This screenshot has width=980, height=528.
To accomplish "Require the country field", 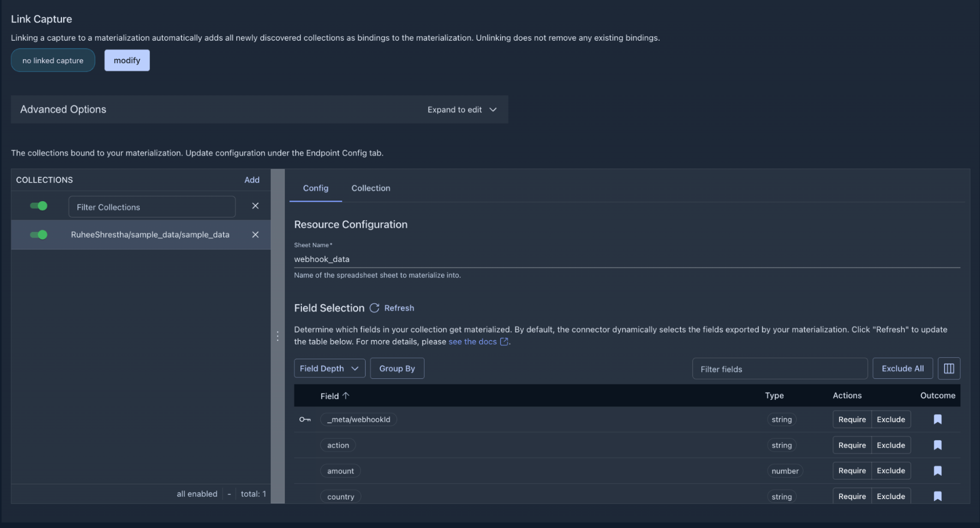I will [x=852, y=496].
